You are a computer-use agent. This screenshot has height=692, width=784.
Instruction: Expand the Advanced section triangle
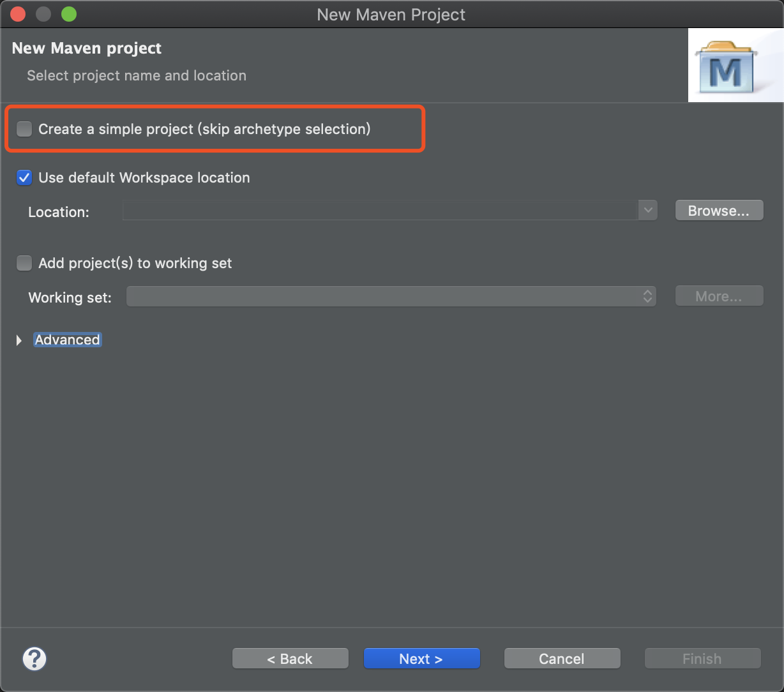19,340
